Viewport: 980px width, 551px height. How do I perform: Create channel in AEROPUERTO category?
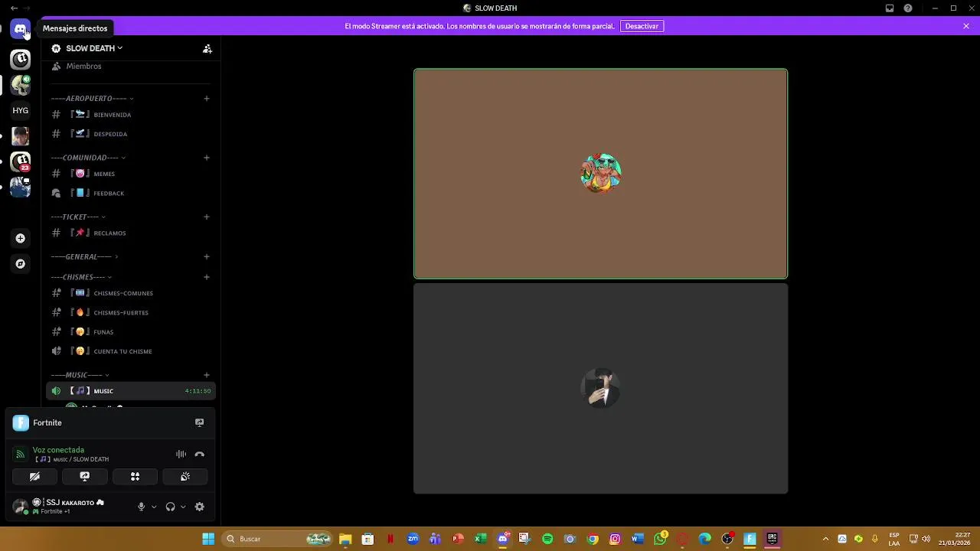[x=207, y=98]
